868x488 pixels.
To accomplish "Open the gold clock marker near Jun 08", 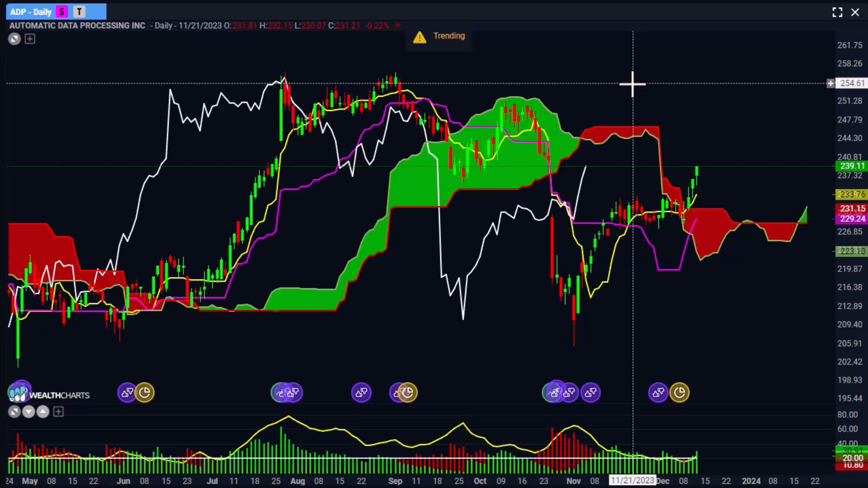I will (145, 392).
